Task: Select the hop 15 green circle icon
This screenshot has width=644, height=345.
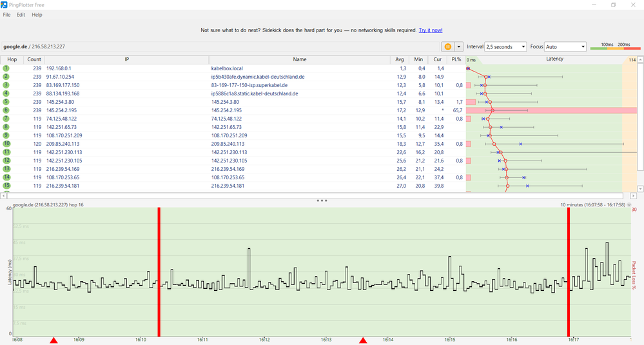Action: (6, 186)
